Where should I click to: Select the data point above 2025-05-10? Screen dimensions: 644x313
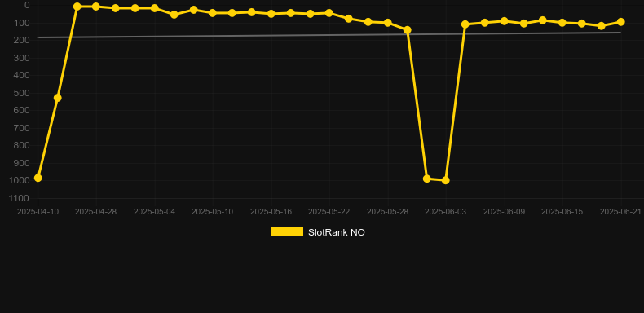coord(213,13)
